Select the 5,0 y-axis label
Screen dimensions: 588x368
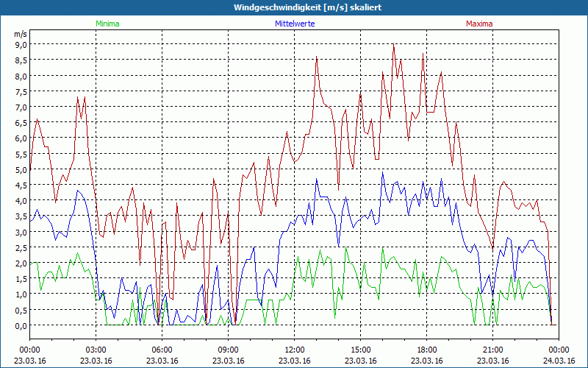(21, 169)
